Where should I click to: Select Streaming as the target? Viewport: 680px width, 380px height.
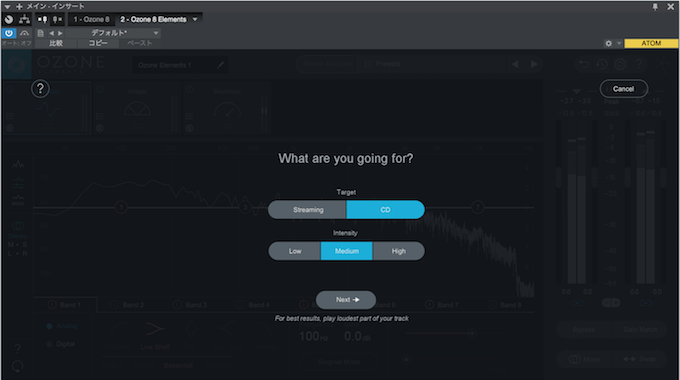coord(307,210)
